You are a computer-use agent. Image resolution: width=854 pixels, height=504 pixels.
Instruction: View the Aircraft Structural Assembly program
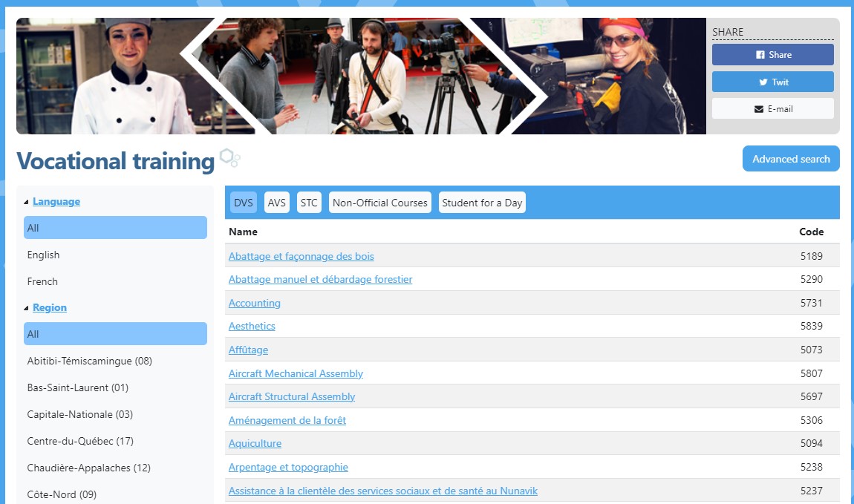point(291,396)
